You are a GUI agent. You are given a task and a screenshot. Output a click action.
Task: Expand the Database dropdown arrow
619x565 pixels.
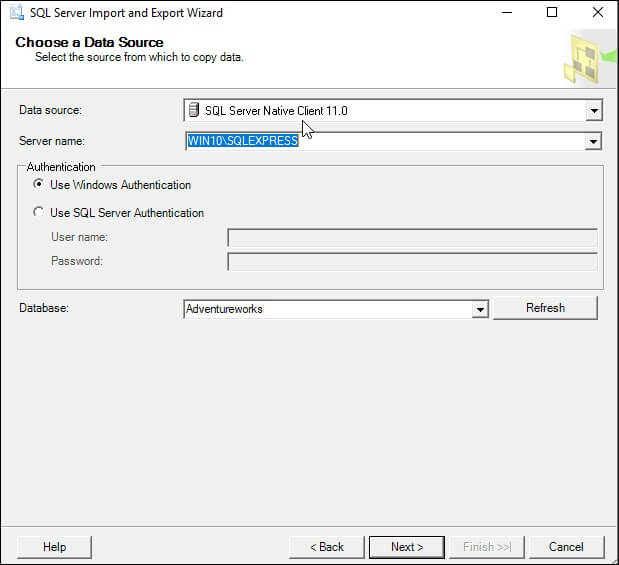(x=480, y=310)
